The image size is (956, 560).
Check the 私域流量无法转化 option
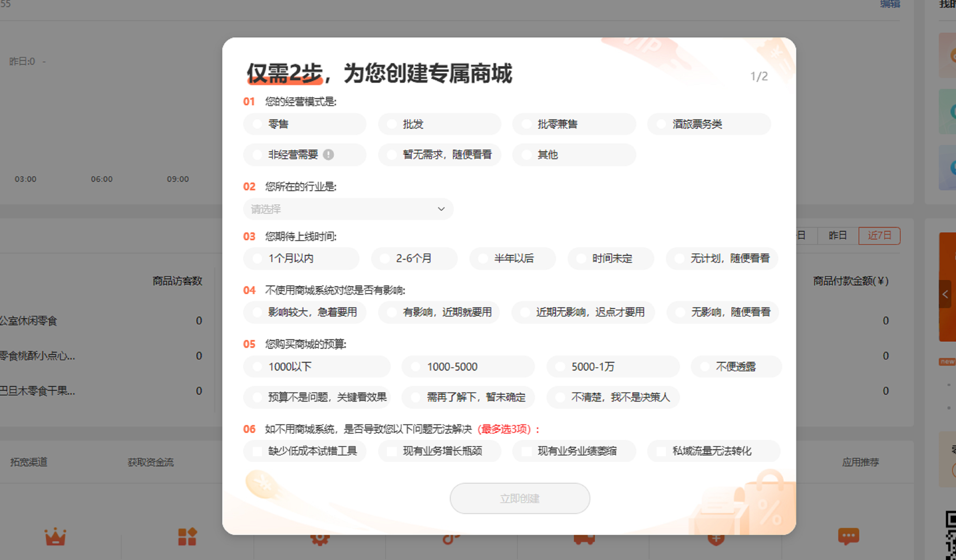(661, 451)
